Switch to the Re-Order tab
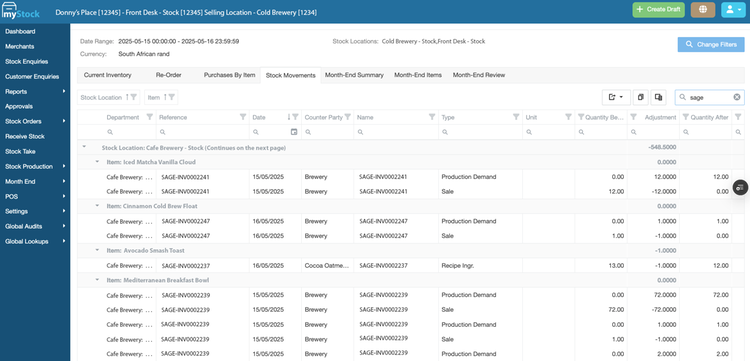The image size is (750, 361). tap(168, 75)
